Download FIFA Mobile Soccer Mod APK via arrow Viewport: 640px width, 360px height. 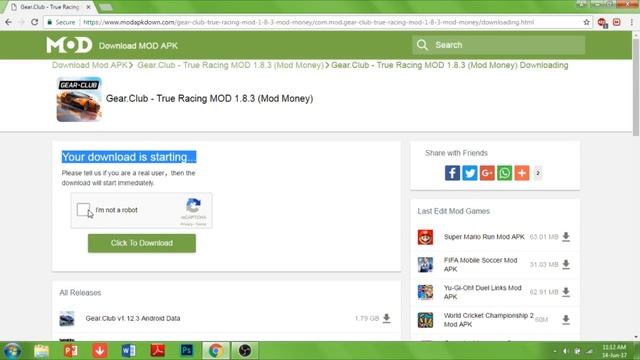[x=566, y=264]
